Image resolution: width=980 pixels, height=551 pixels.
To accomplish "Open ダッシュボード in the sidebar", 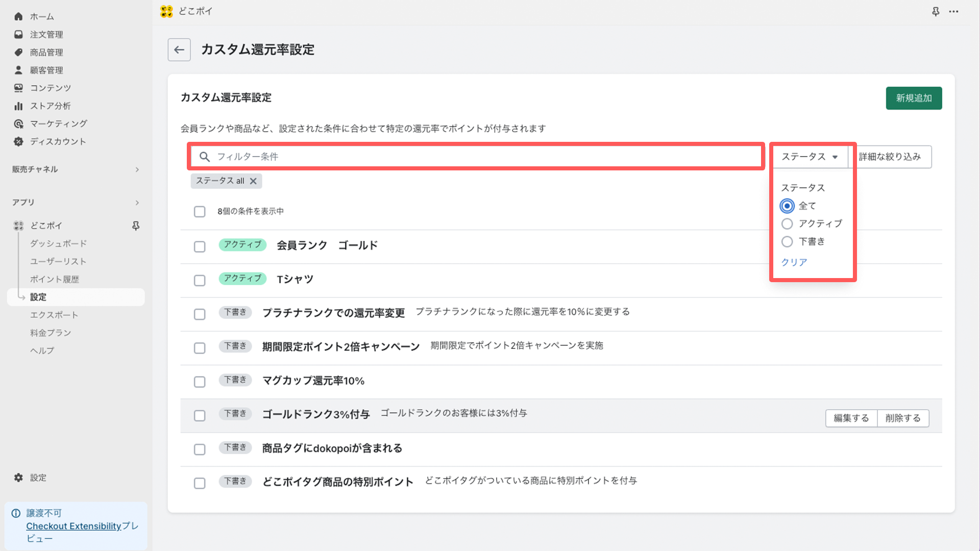I will click(58, 243).
